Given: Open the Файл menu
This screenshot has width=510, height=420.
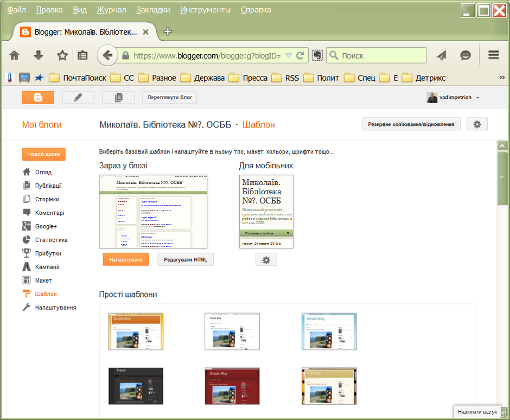Looking at the screenshot, I should pyautogui.click(x=17, y=10).
